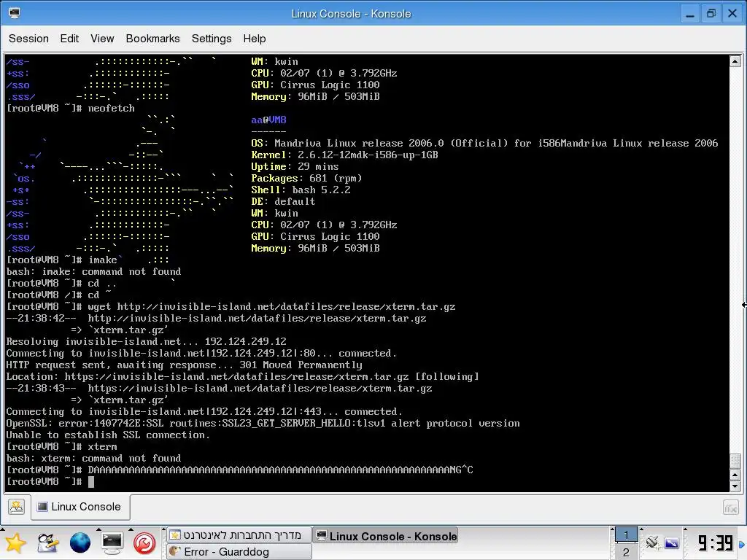Click the scrollbar down arrow at bottom
The height and width of the screenshot is (560, 747).
[735, 486]
